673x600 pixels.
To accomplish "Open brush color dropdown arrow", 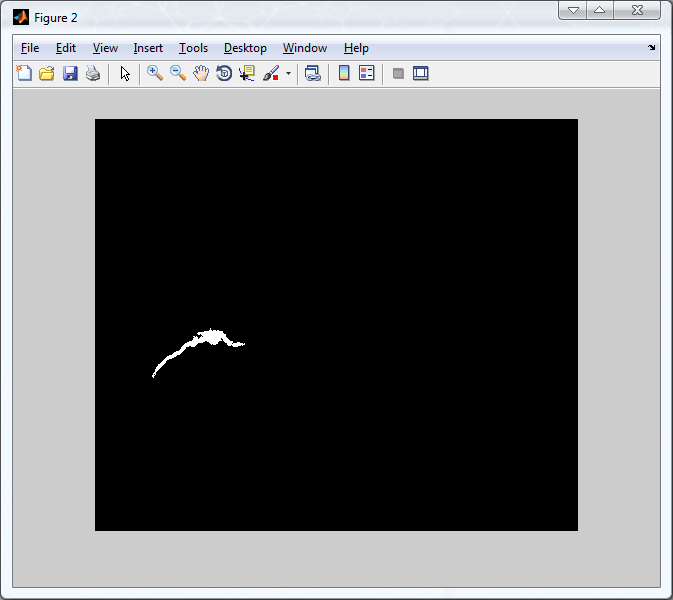I will (288, 73).
